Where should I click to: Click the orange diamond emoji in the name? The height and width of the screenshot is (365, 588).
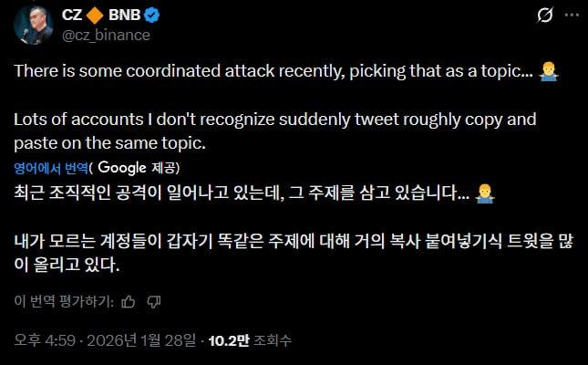coord(96,15)
